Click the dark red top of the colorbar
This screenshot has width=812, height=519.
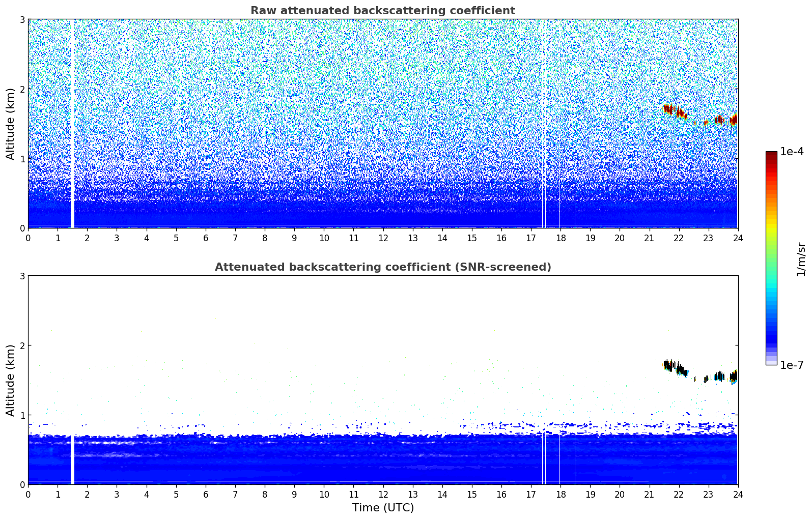point(771,155)
